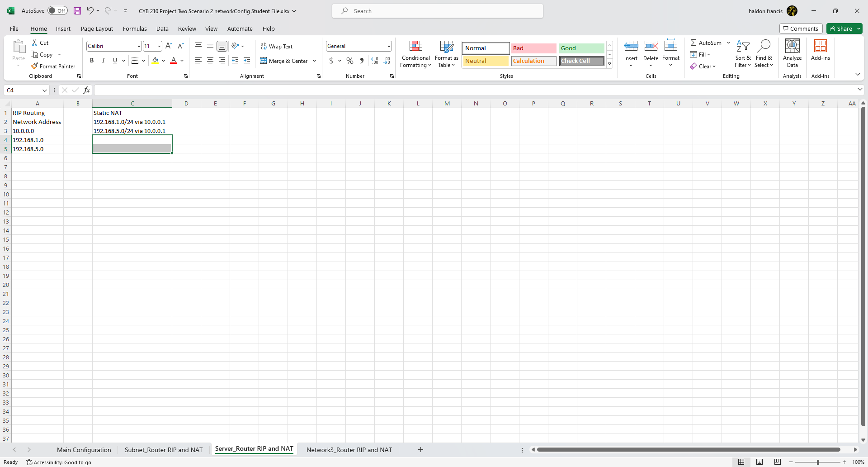
Task: Toggle Underline formatting
Action: (x=115, y=61)
